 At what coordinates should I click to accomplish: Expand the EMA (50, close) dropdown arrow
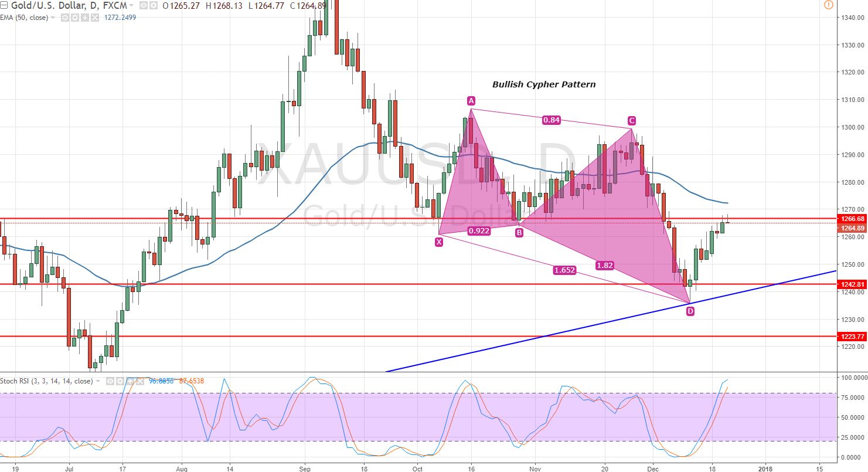(53, 18)
